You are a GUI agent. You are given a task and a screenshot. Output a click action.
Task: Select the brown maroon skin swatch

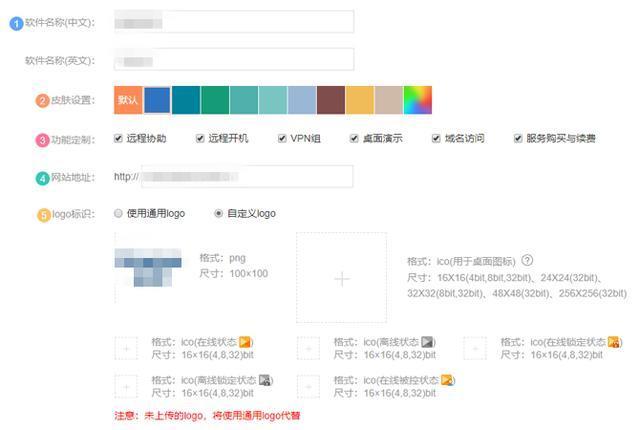[x=331, y=100]
